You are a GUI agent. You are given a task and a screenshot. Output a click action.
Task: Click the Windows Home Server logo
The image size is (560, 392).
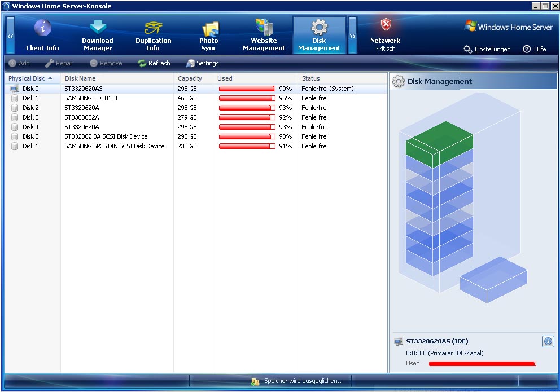pos(508,27)
